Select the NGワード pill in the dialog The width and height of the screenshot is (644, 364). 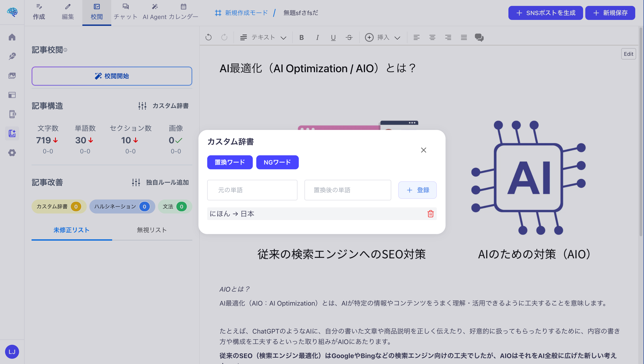pyautogui.click(x=277, y=162)
